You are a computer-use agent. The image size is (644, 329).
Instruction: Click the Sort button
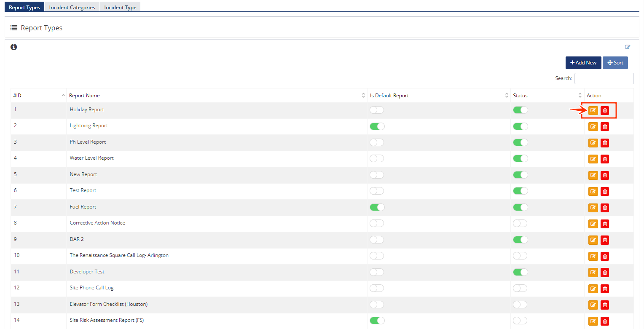point(615,63)
